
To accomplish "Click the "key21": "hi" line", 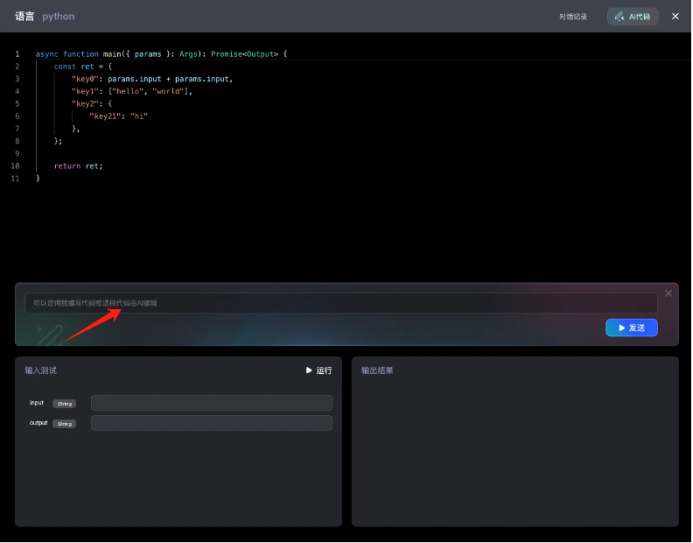I will click(x=118, y=116).
